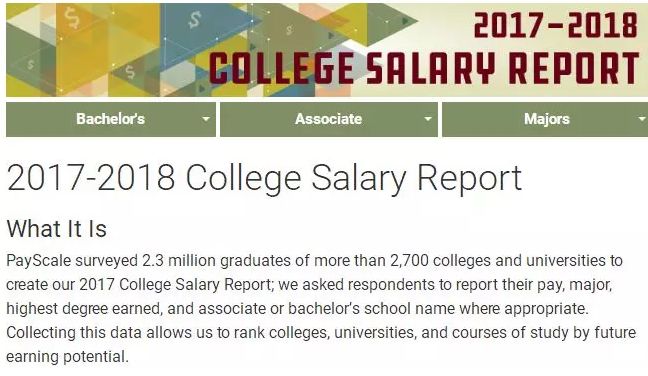Click the words earning potential in the paragraph
Viewport: 648px width, 376px height.
[x=67, y=357]
